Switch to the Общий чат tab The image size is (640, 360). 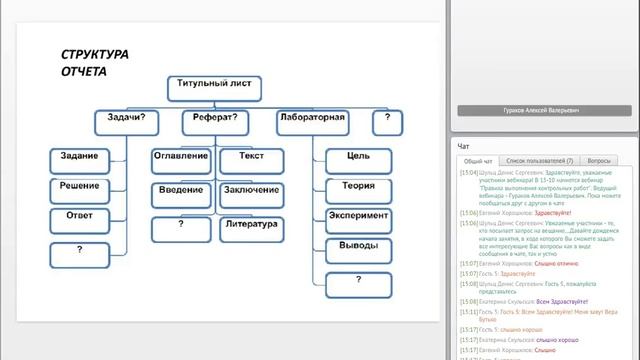click(478, 161)
